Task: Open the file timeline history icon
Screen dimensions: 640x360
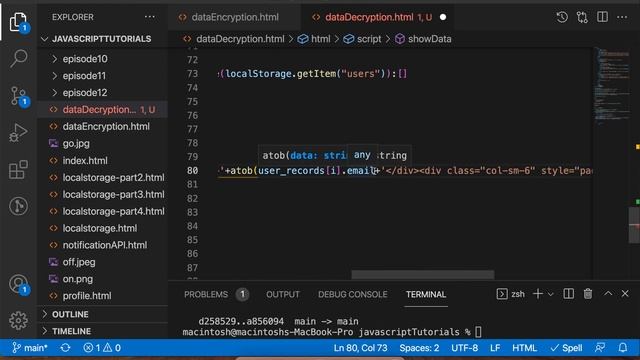Action: [562, 17]
